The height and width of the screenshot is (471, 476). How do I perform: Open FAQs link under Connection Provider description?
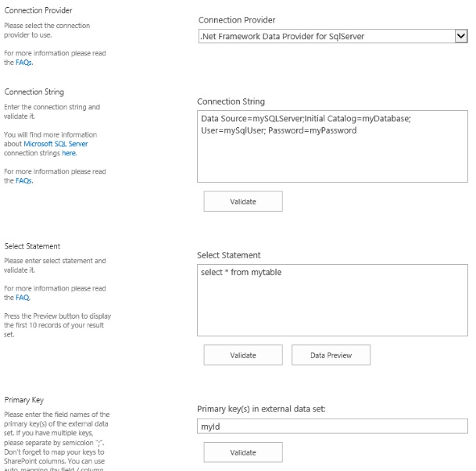tap(23, 62)
